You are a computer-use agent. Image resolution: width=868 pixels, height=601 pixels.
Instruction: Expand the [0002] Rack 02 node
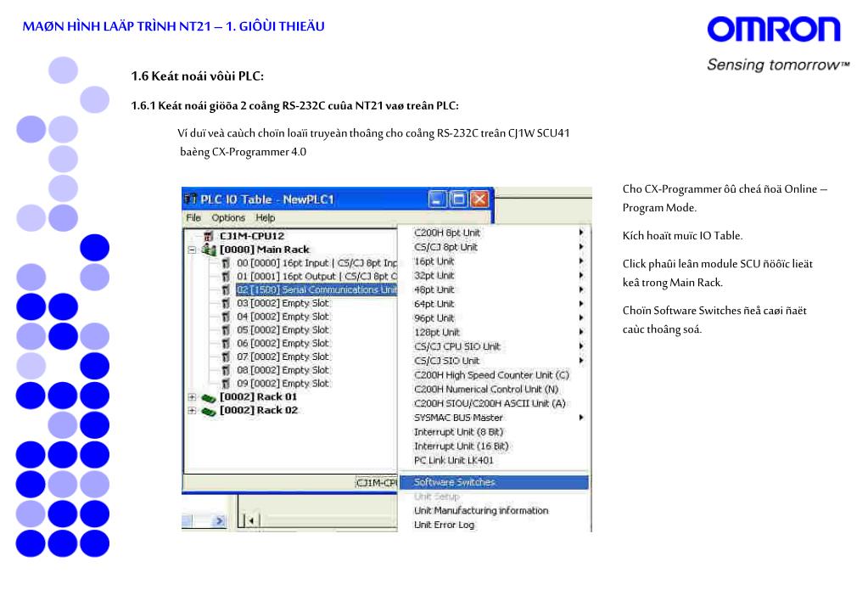click(192, 411)
